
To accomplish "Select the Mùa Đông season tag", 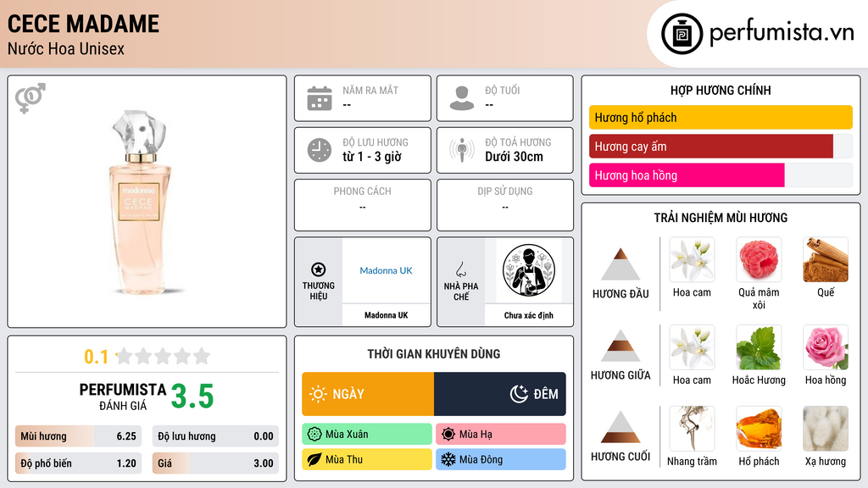I will pos(501,459).
